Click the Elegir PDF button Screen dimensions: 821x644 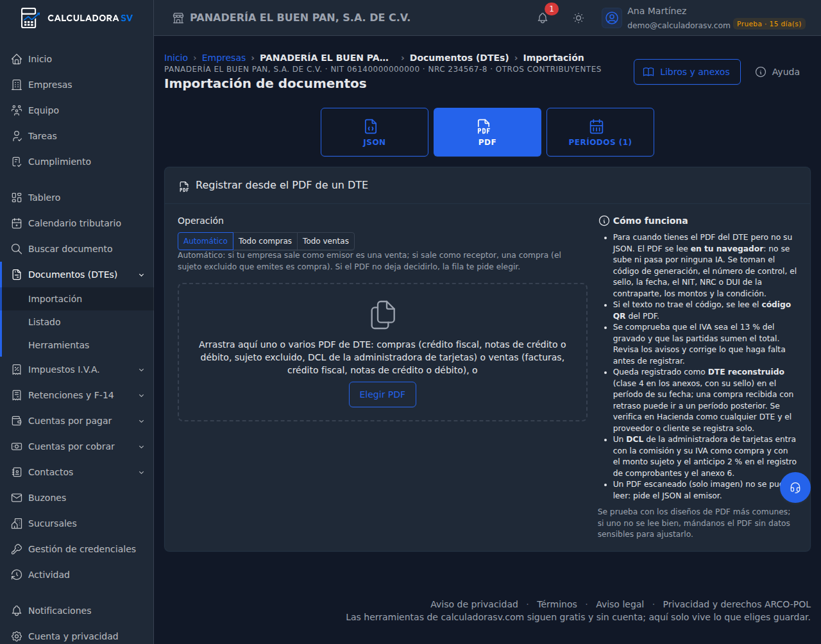(382, 394)
